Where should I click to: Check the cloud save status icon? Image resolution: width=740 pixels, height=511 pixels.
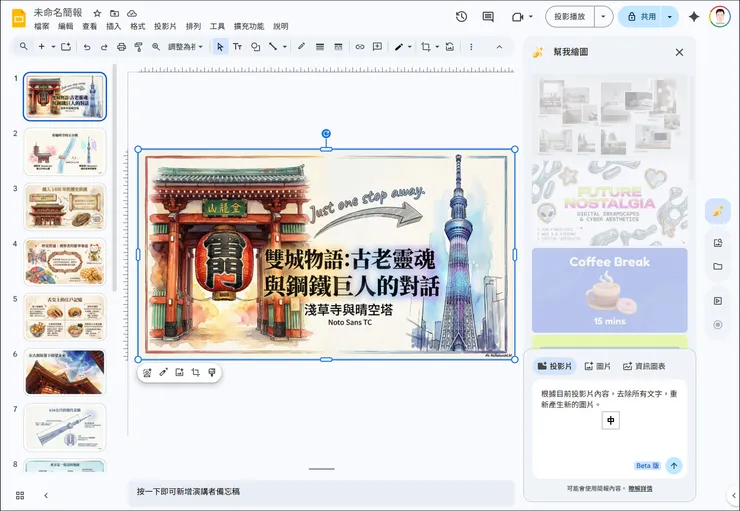(x=132, y=13)
